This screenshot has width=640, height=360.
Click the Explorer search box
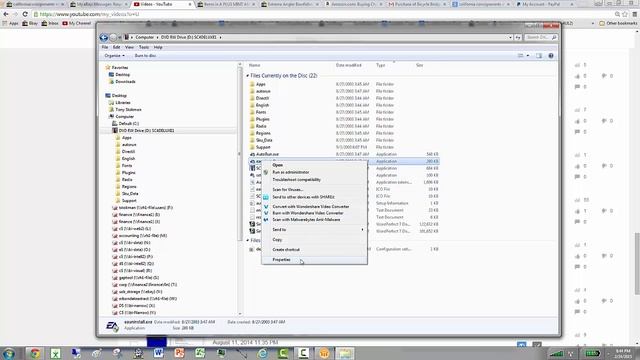click(x=540, y=37)
